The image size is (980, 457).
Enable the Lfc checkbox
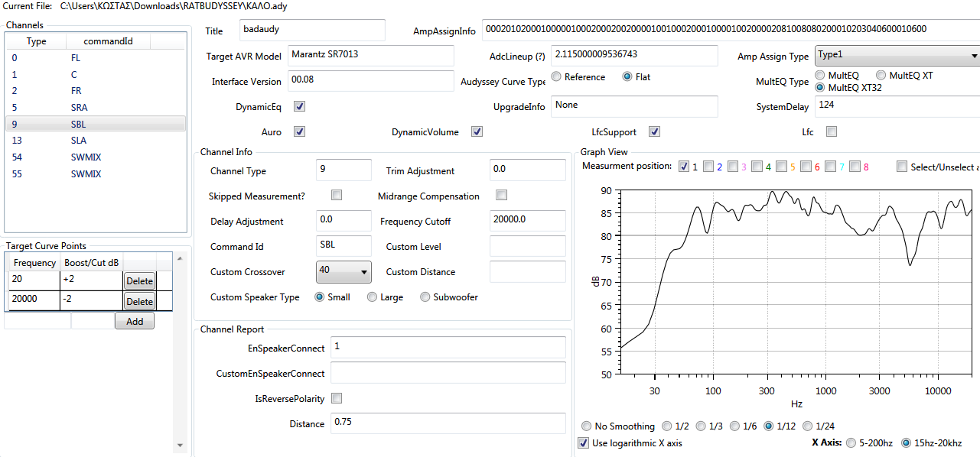point(832,132)
